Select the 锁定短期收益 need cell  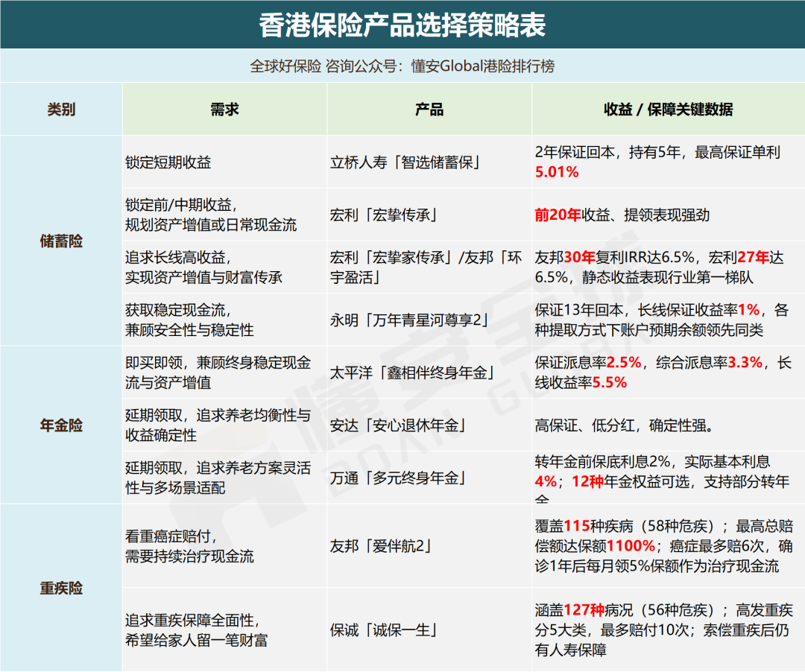pos(165,162)
